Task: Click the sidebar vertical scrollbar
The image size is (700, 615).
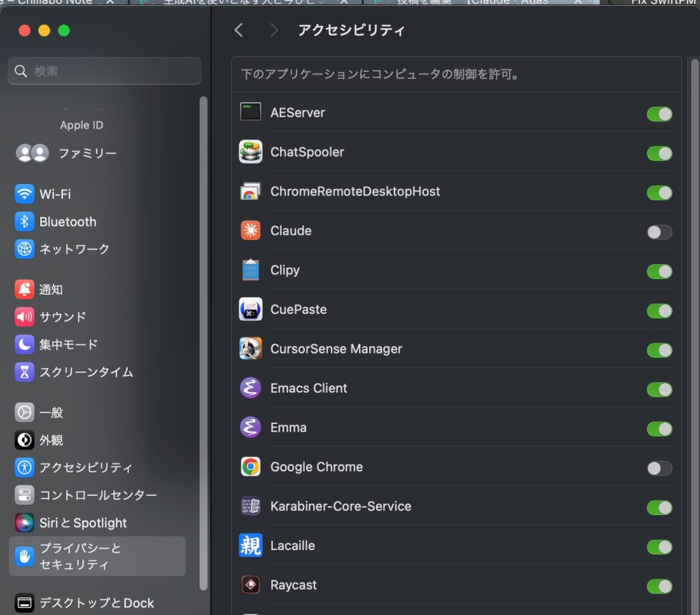Action: [204, 343]
